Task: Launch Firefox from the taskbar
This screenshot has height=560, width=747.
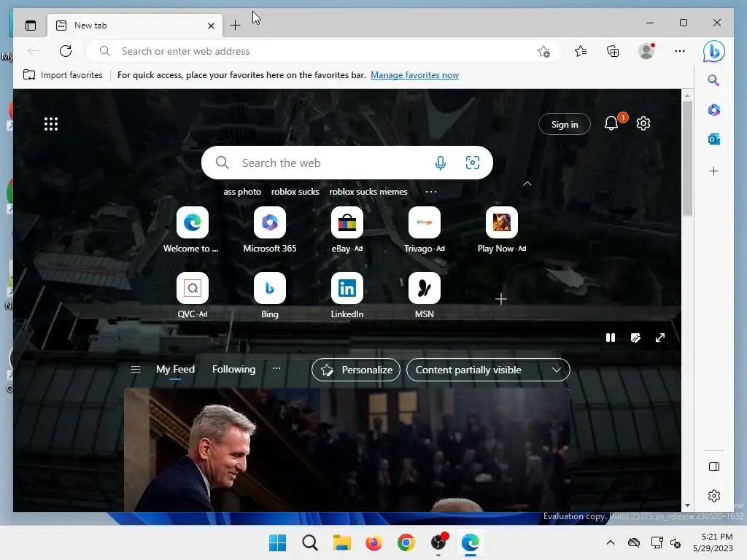Action: pyautogui.click(x=374, y=542)
